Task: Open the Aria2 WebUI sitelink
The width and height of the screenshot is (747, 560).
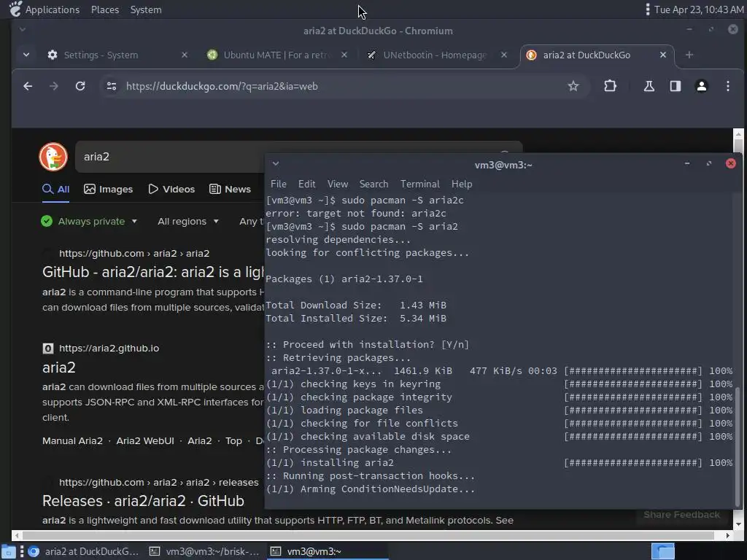Action: (145, 441)
